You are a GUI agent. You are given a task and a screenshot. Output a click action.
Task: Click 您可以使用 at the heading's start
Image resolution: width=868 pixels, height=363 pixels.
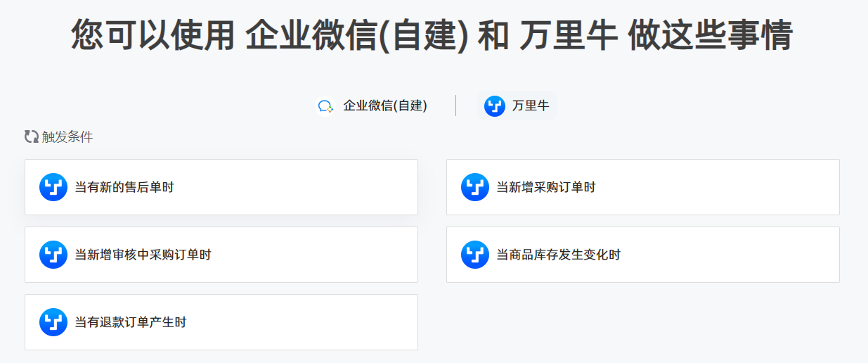tap(153, 35)
